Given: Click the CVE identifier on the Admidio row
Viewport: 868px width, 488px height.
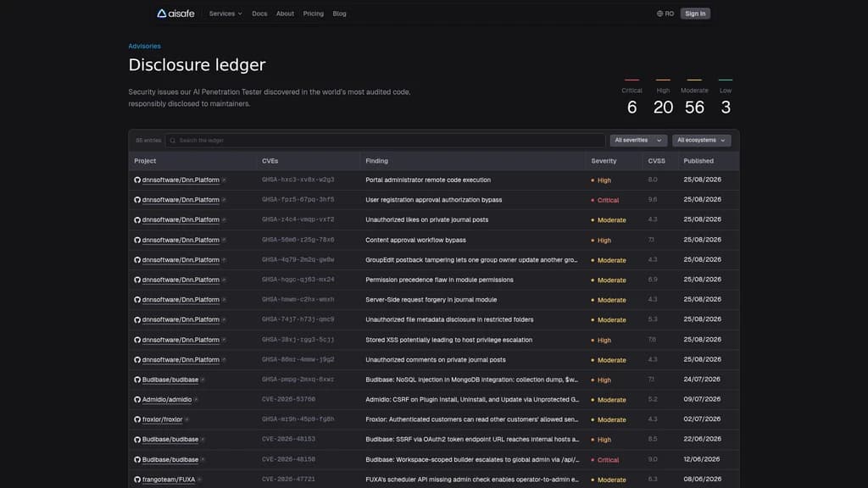Looking at the screenshot, I should click(288, 400).
